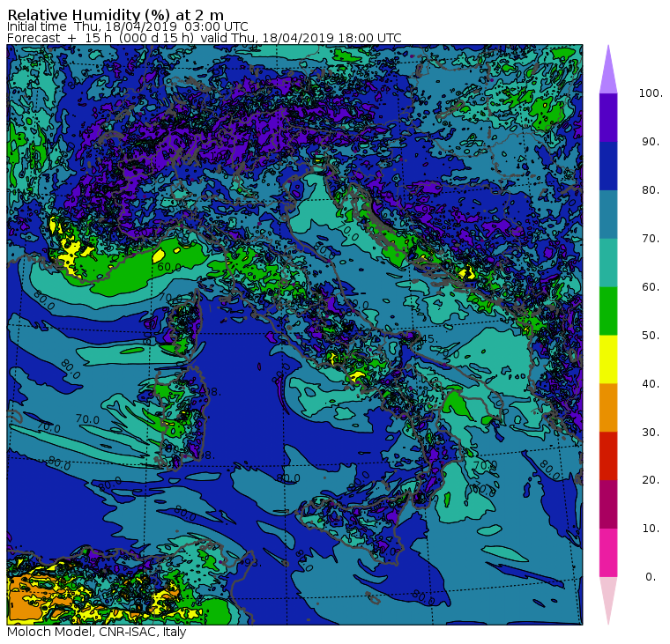Click the '70.' colorbar label
The width and height of the screenshot is (670, 644).
pyautogui.click(x=651, y=238)
